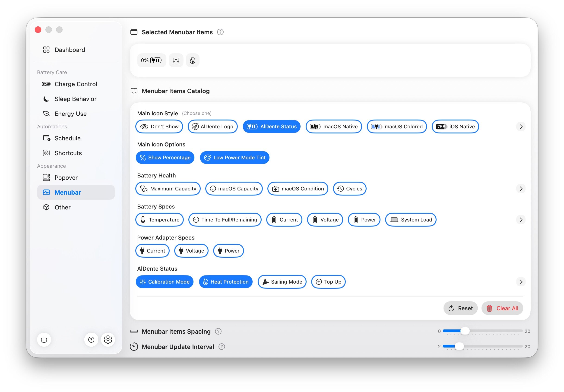Expand more Main Icon Style options chevron

[x=521, y=126]
